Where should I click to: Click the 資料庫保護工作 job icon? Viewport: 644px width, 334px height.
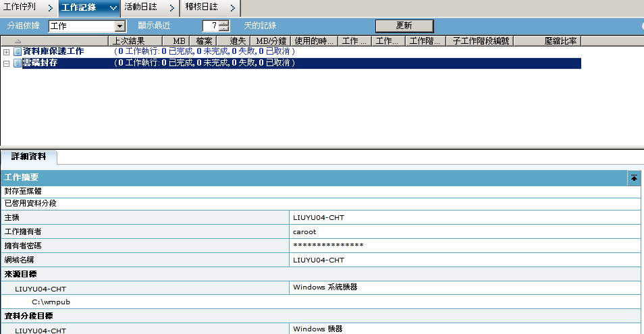[18, 52]
